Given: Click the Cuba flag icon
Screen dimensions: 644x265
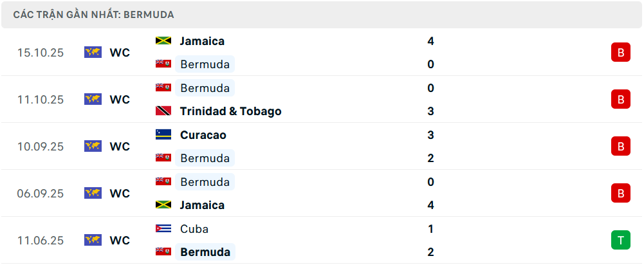Looking at the screenshot, I should 163,228.
